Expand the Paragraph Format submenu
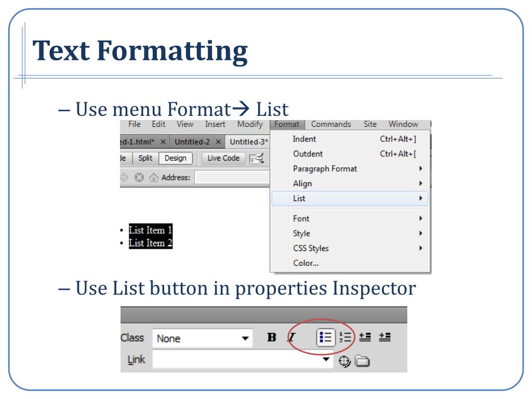This screenshot has width=532, height=399. coord(351,169)
